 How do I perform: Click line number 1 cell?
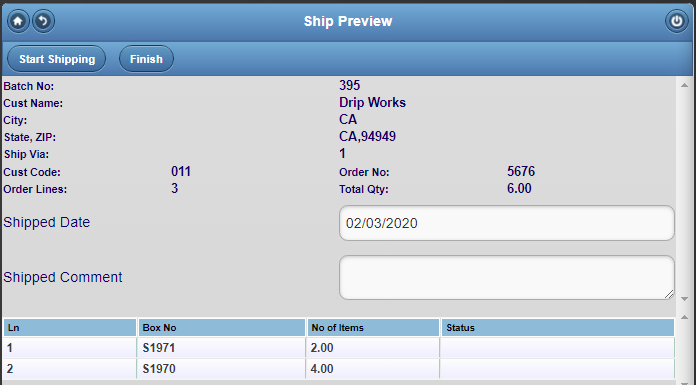(x=70, y=348)
